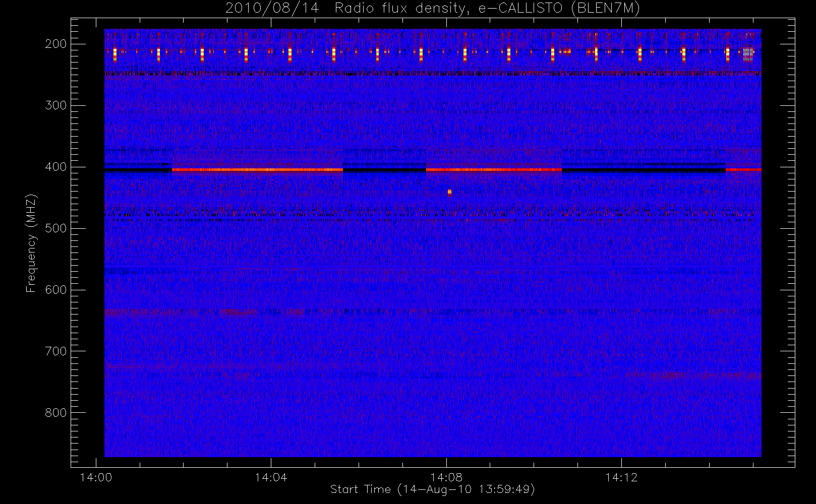Click the 800 frequency tick label
Viewport: 816px width, 504px height.
click(56, 413)
